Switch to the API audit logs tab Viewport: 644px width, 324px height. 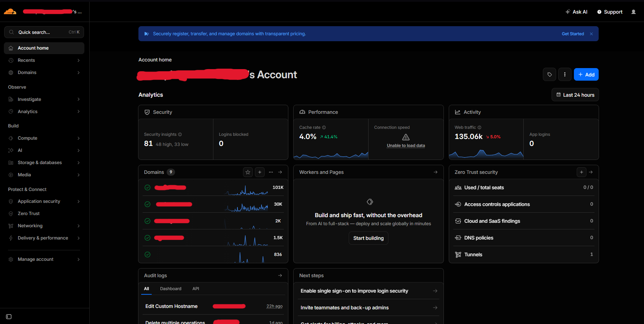pos(196,289)
